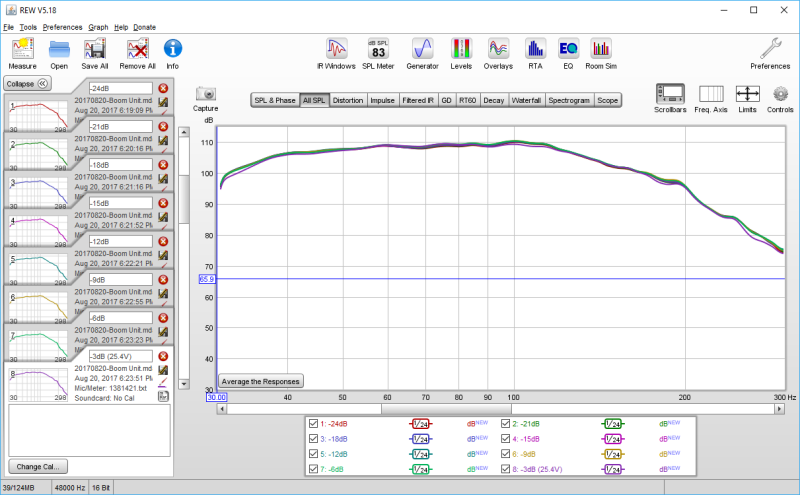
Task: Show measurement Info
Action: tap(172, 54)
